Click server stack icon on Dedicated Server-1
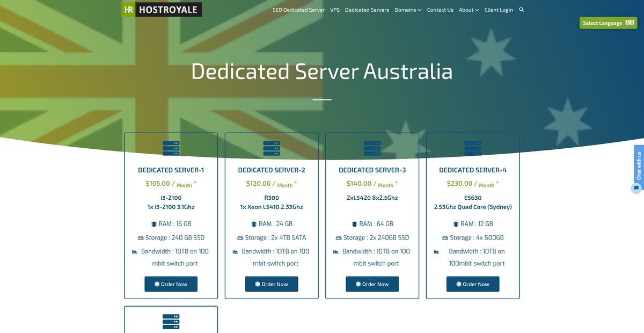The image size is (644, 333). (171, 148)
